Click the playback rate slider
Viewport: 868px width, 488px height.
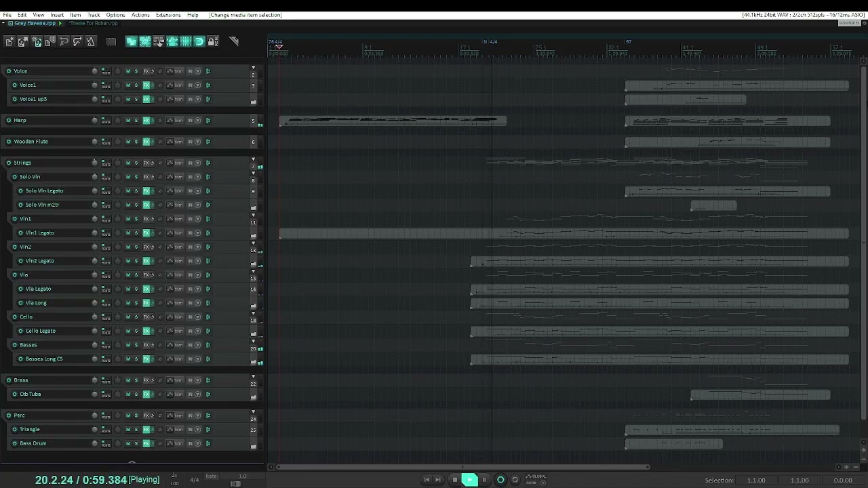(235, 483)
